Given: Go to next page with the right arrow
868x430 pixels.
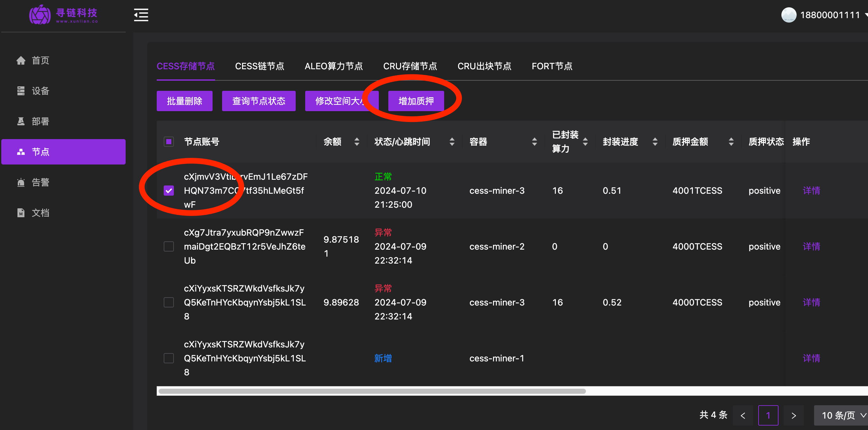Looking at the screenshot, I should point(793,415).
